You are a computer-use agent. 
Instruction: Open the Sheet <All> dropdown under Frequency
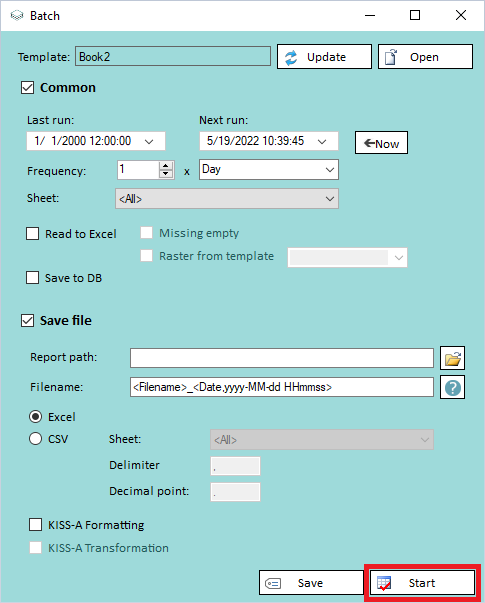click(227, 198)
